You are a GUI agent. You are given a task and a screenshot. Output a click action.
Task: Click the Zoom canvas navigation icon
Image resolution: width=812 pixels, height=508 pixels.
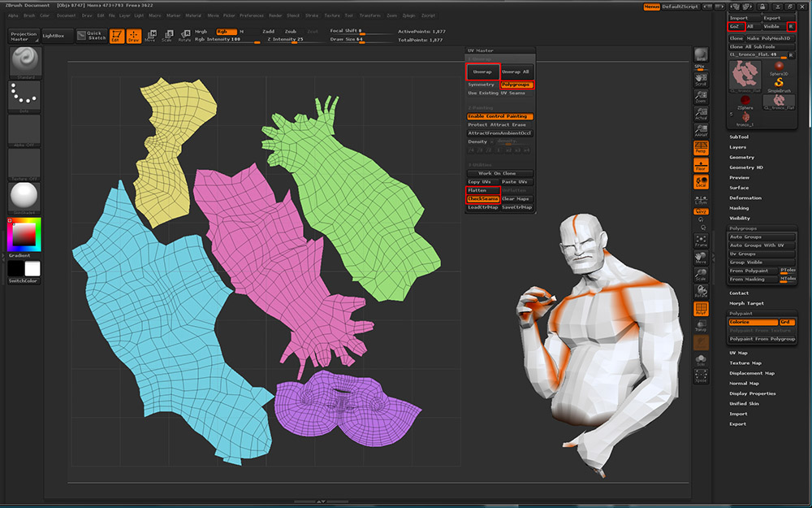tap(701, 98)
